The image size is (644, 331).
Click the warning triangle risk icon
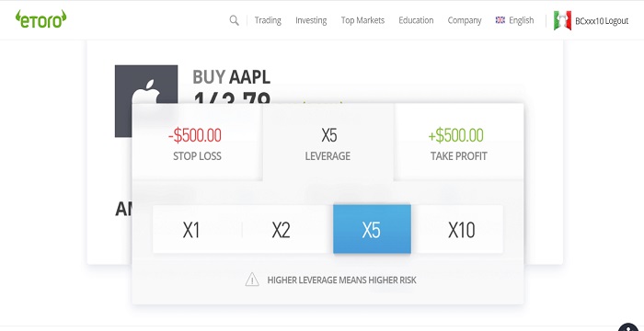(252, 280)
